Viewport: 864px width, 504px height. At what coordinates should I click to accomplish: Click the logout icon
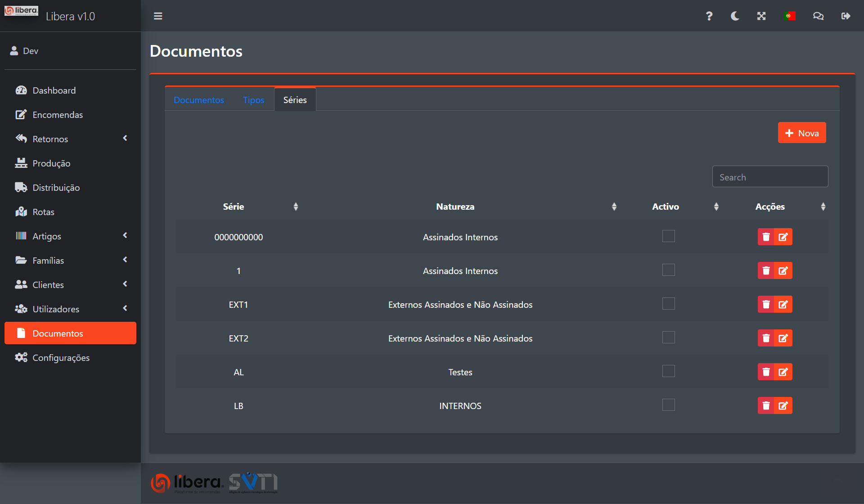pyautogui.click(x=846, y=16)
